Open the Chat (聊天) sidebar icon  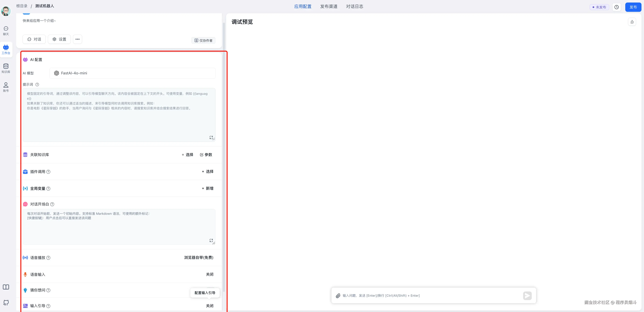point(6,30)
